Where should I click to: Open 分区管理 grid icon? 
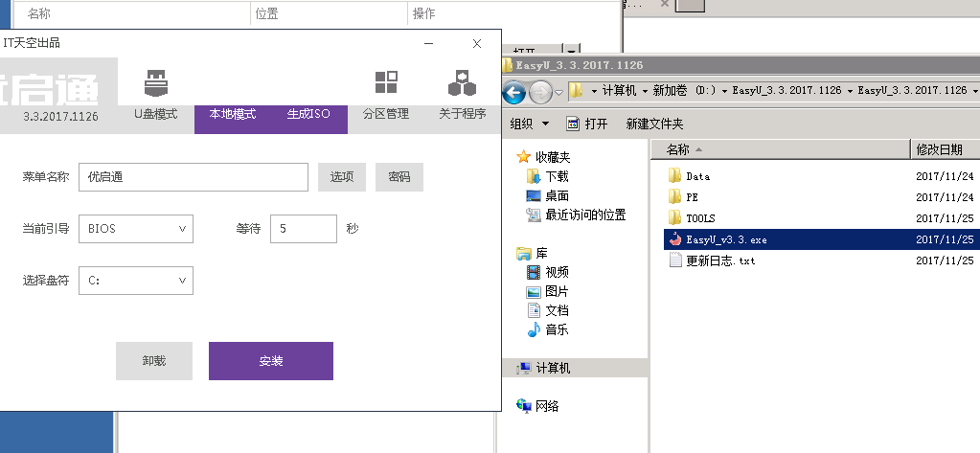386,82
